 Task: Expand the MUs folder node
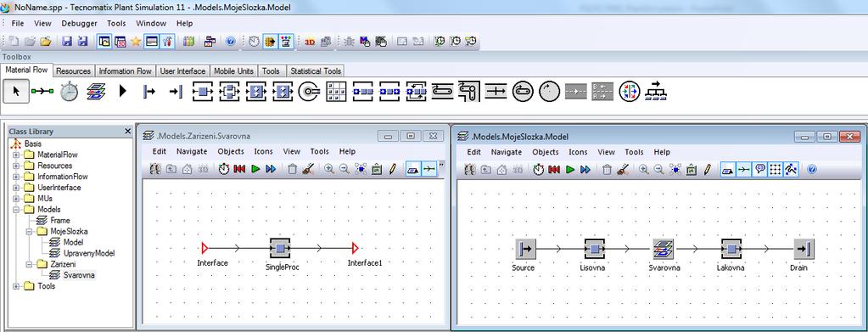tap(16, 199)
